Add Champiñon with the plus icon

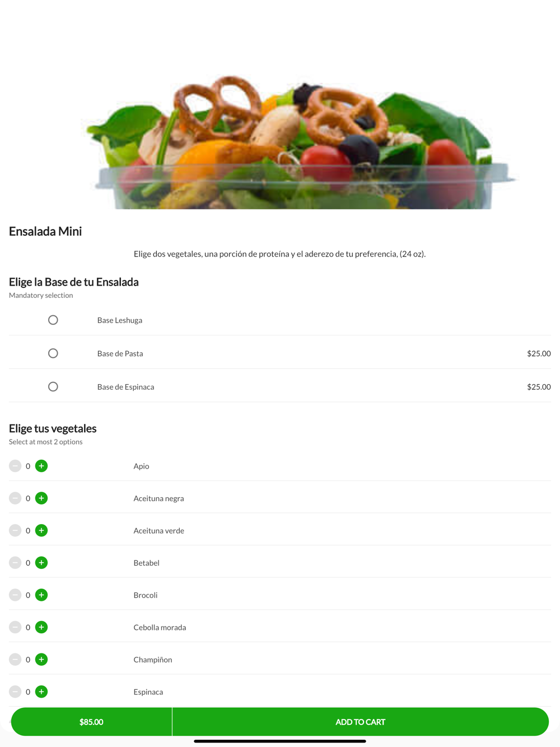pos(41,660)
